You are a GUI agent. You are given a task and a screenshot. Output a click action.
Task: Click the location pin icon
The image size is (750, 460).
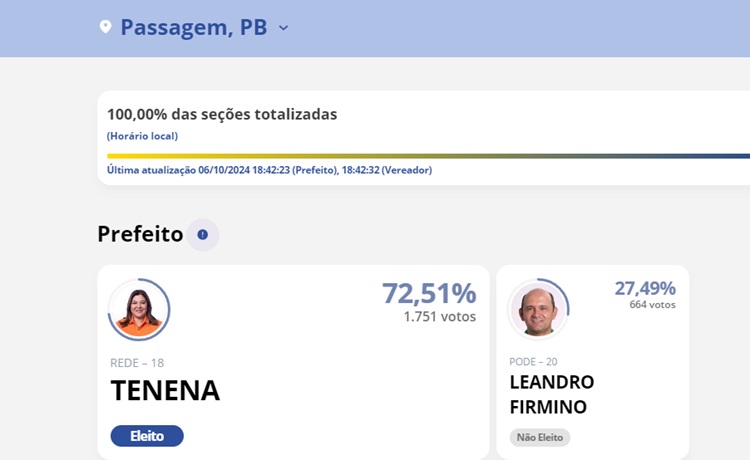[105, 27]
